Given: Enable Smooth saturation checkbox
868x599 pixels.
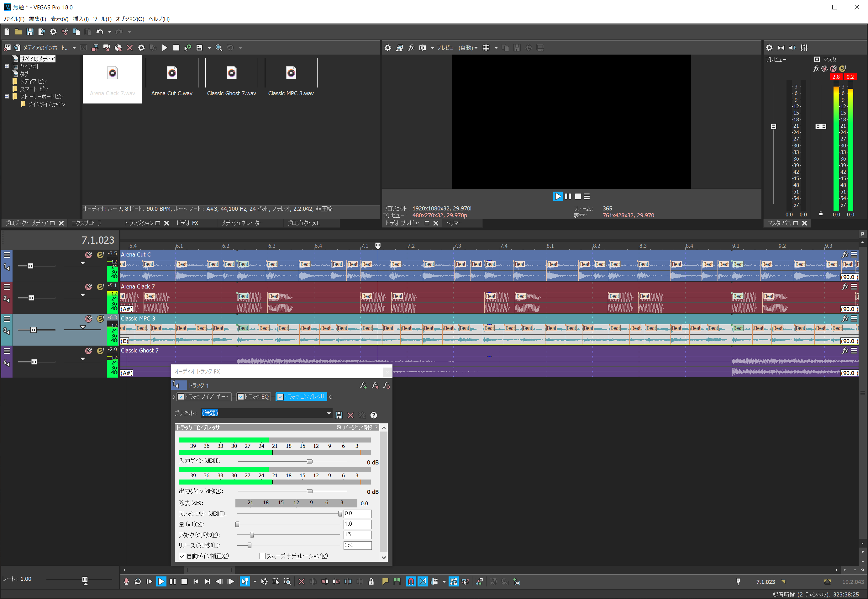Looking at the screenshot, I should pyautogui.click(x=263, y=556).
